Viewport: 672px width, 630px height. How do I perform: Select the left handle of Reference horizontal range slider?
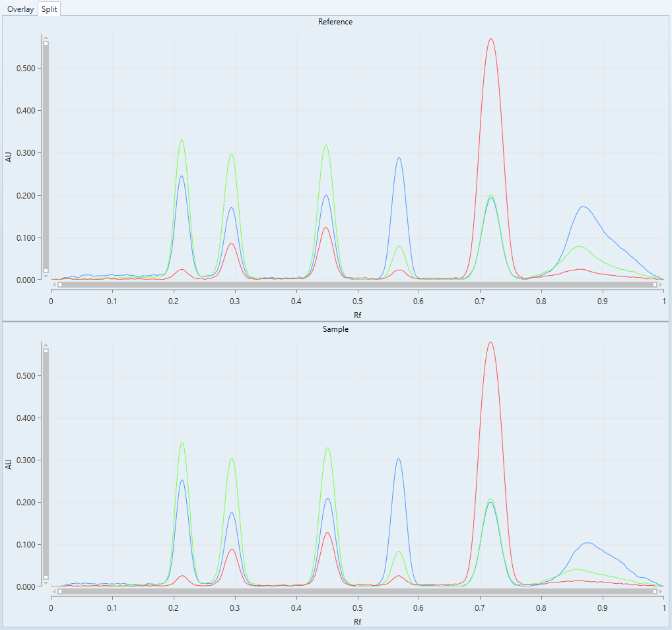[x=60, y=284]
